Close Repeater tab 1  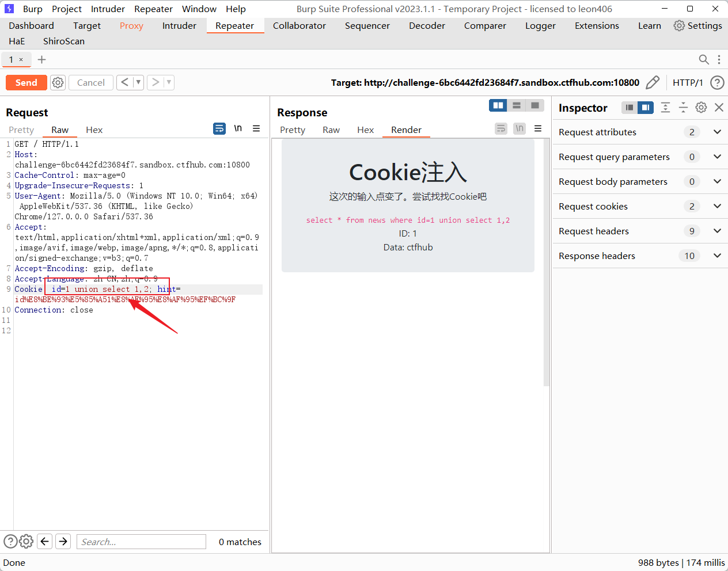[21, 59]
